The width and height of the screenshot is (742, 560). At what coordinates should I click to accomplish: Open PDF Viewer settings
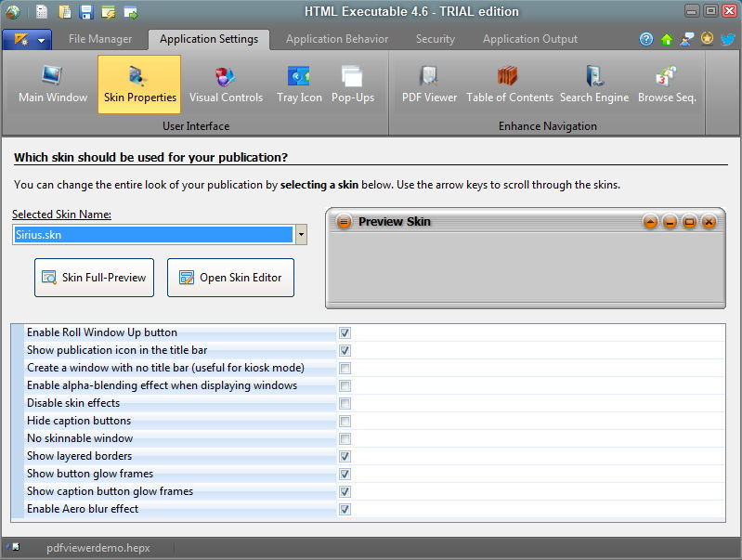point(429,85)
